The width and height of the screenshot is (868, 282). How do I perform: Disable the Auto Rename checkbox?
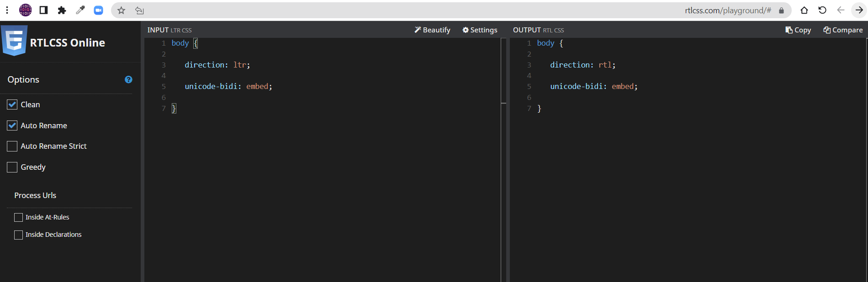point(12,125)
